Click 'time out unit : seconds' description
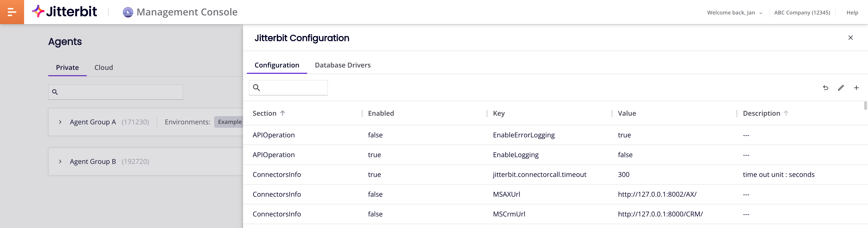 779,174
